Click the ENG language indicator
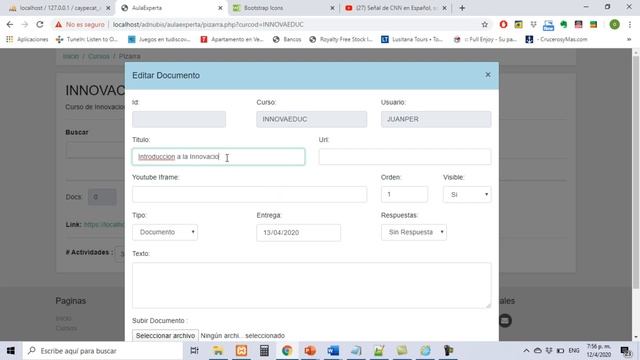Screen dimensions: 640x360 point(574,351)
